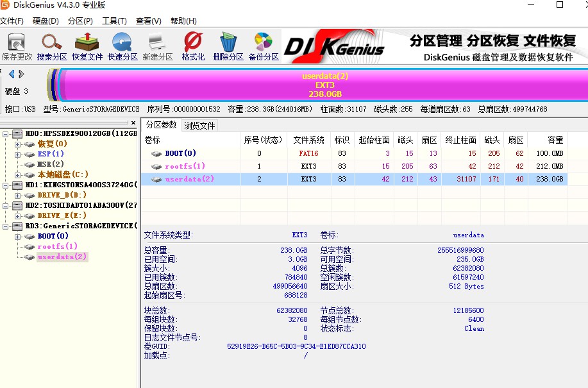Screen dimensions: 588x388
Task: Go to the next disk arrow
Action: [21, 74]
